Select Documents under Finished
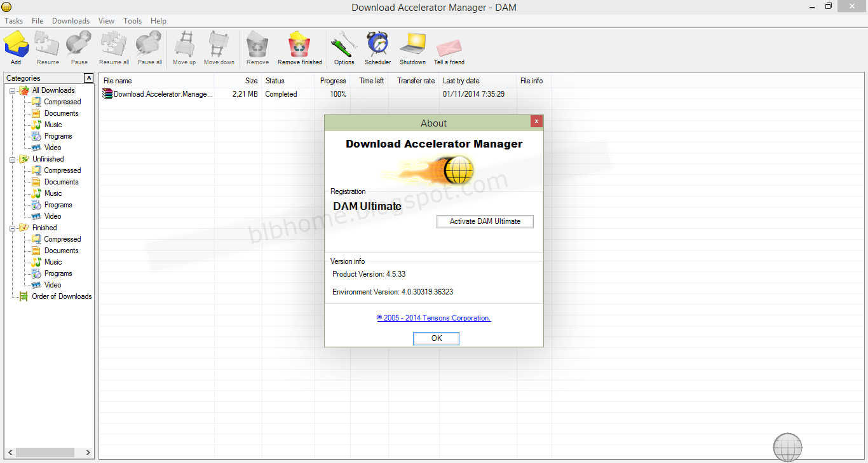The width and height of the screenshot is (868, 463). point(61,251)
